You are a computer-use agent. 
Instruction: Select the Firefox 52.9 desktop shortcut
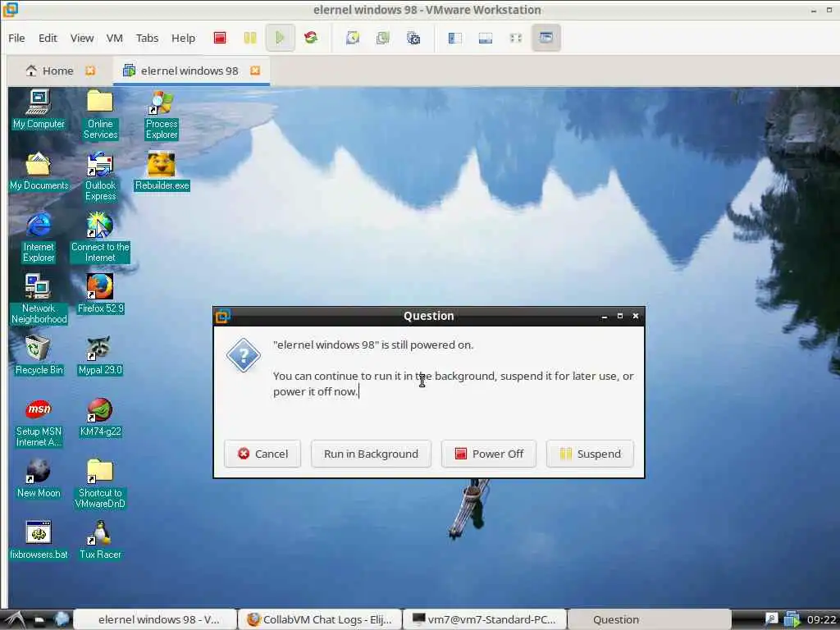pyautogui.click(x=100, y=294)
